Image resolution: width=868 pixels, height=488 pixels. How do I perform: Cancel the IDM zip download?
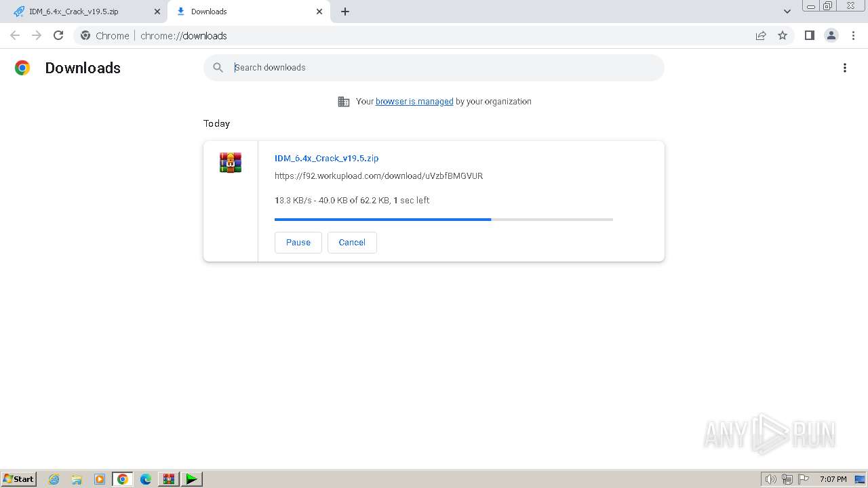pyautogui.click(x=352, y=243)
